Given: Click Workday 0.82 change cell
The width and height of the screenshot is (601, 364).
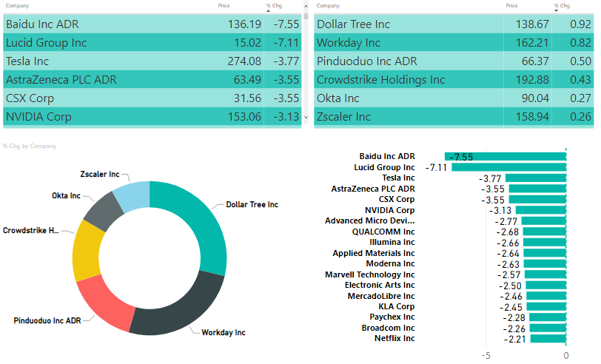Looking at the screenshot, I should (580, 42).
